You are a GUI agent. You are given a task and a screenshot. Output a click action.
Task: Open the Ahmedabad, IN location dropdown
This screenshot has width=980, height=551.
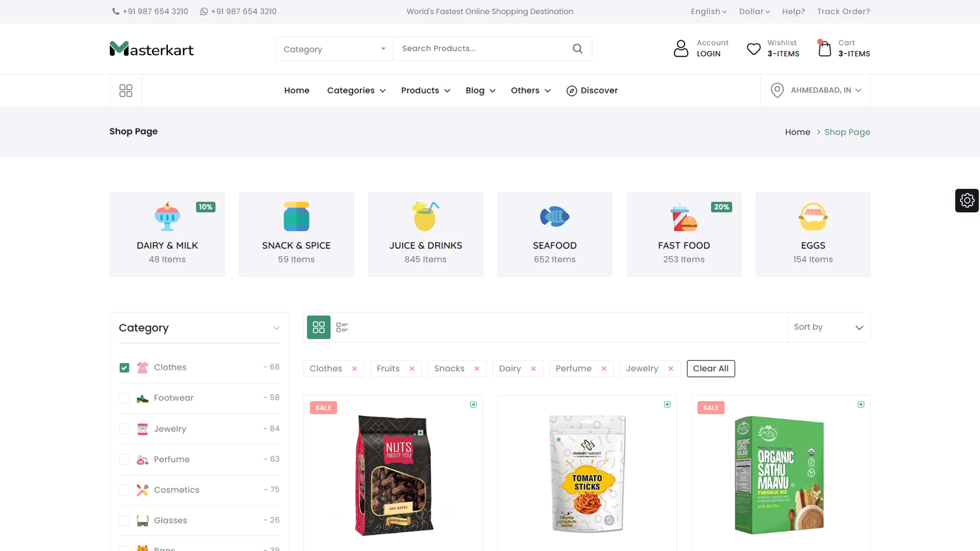pyautogui.click(x=816, y=90)
